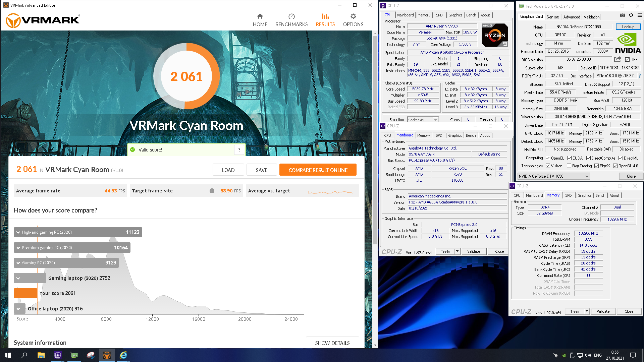Click the LOAD button

(228, 170)
